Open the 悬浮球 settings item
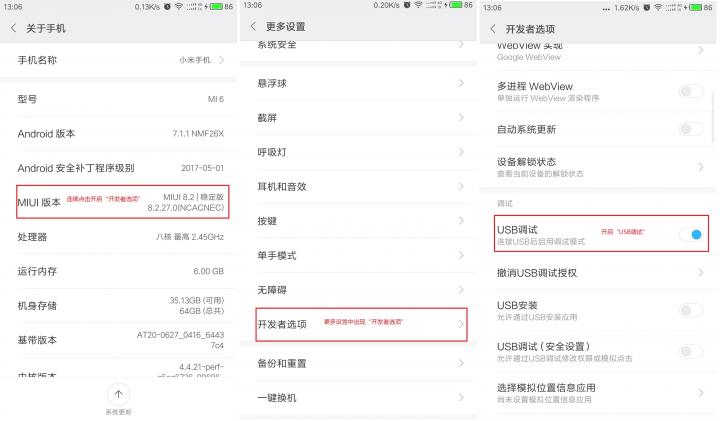Viewport: 720px width, 421px height. [358, 84]
